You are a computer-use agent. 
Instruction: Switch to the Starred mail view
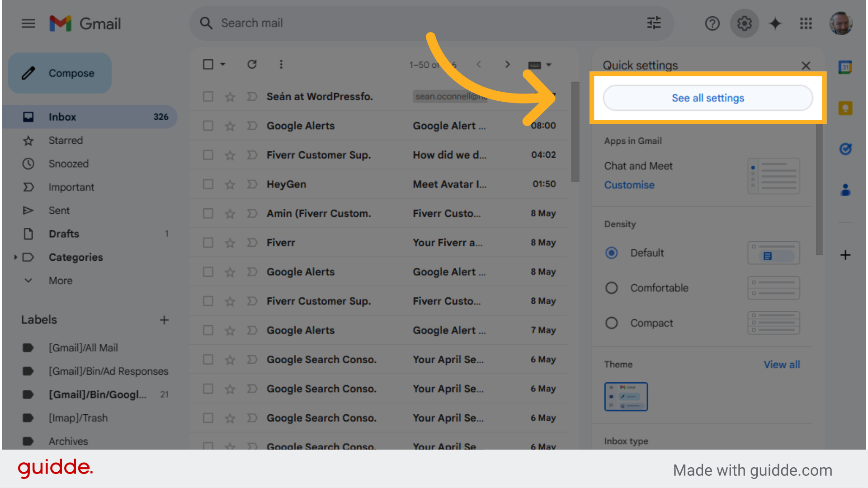click(66, 140)
